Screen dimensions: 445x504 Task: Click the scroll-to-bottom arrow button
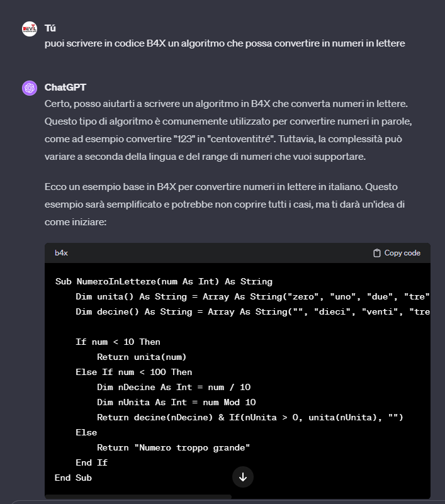[x=242, y=477]
